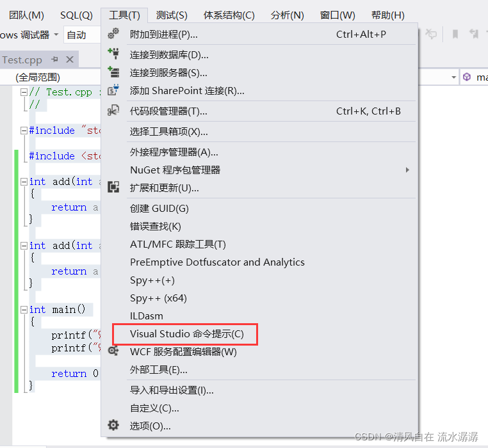488x448 pixels.
Task: Pin the Test.cpp tab using the pin icon
Action: point(55,60)
